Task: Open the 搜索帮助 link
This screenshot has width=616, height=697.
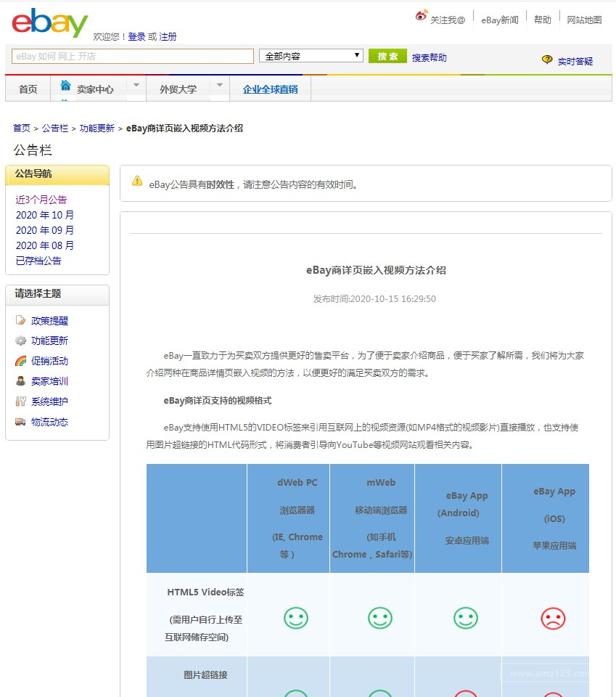Action: pos(430,57)
